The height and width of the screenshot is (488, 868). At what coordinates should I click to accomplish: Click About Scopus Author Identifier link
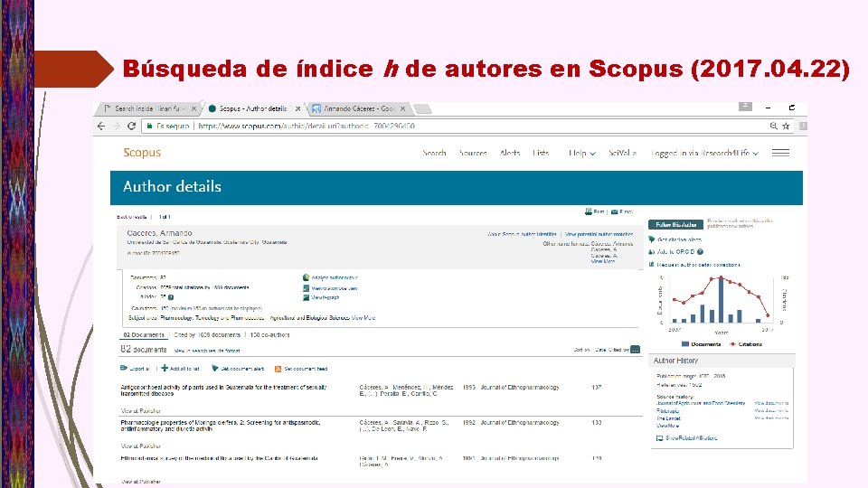[x=522, y=235]
